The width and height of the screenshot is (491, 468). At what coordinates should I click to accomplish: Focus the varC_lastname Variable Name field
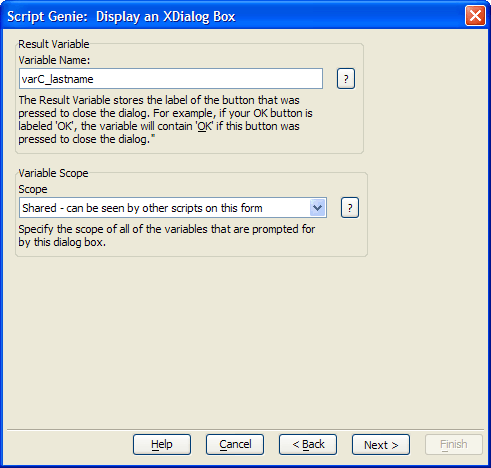pos(171,79)
